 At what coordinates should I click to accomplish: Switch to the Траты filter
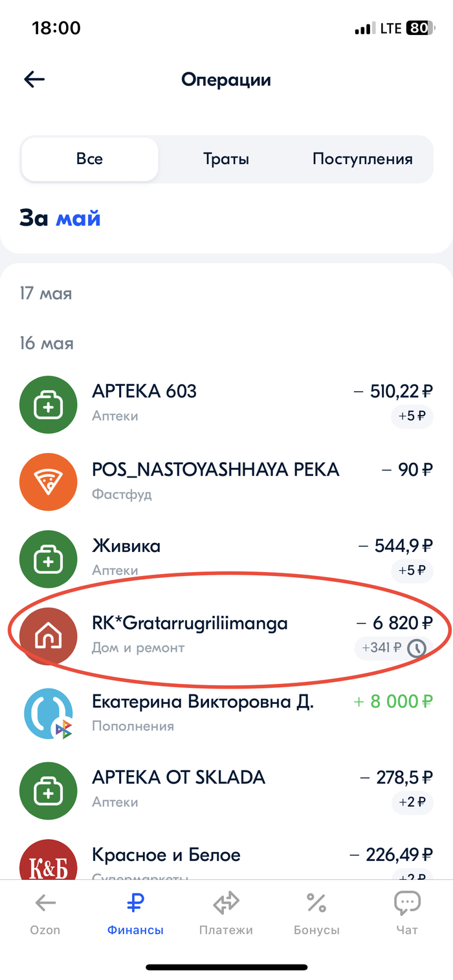[x=226, y=159]
